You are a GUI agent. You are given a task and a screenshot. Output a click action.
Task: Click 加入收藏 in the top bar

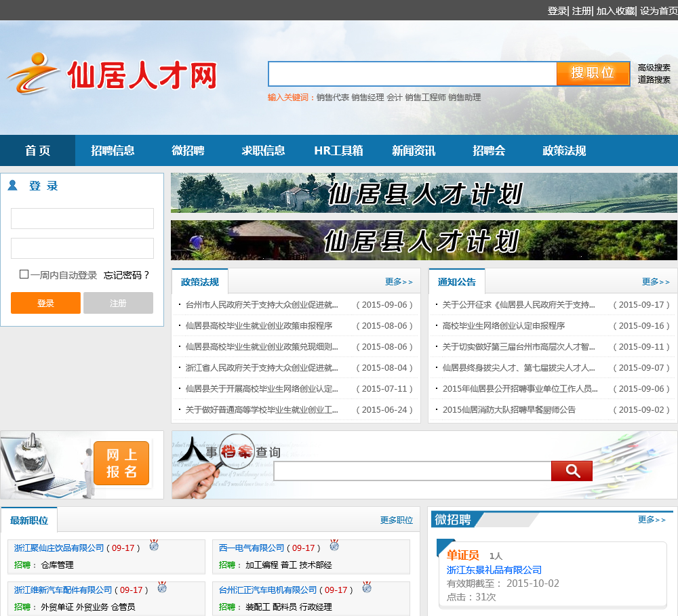click(616, 11)
